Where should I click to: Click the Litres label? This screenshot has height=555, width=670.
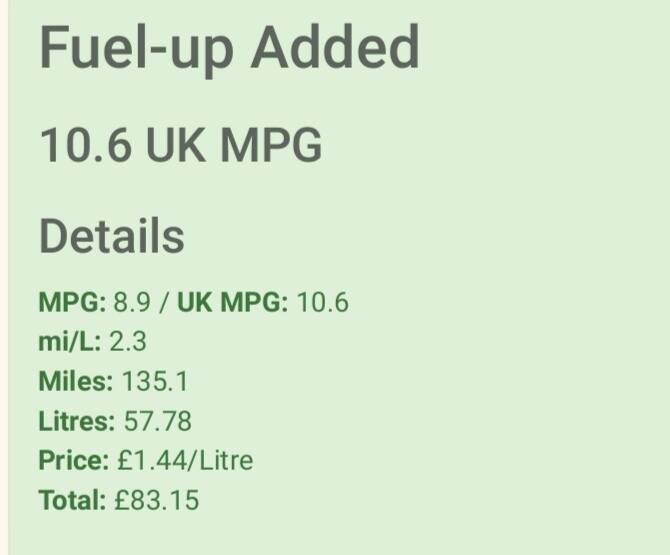click(77, 421)
